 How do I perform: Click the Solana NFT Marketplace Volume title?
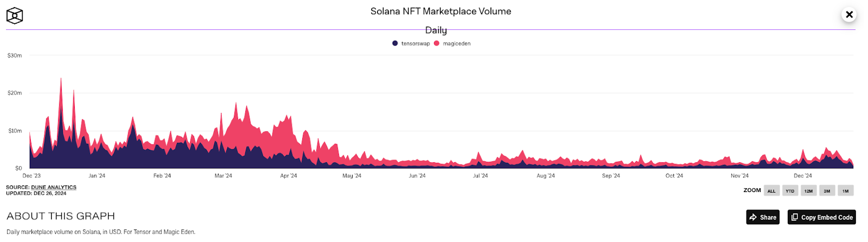pos(441,11)
